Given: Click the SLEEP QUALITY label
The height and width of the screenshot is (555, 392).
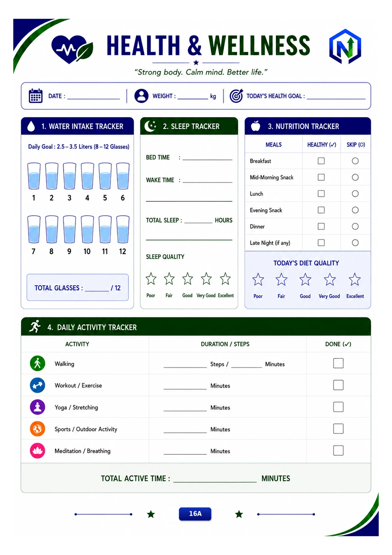Looking at the screenshot, I should (165, 257).
